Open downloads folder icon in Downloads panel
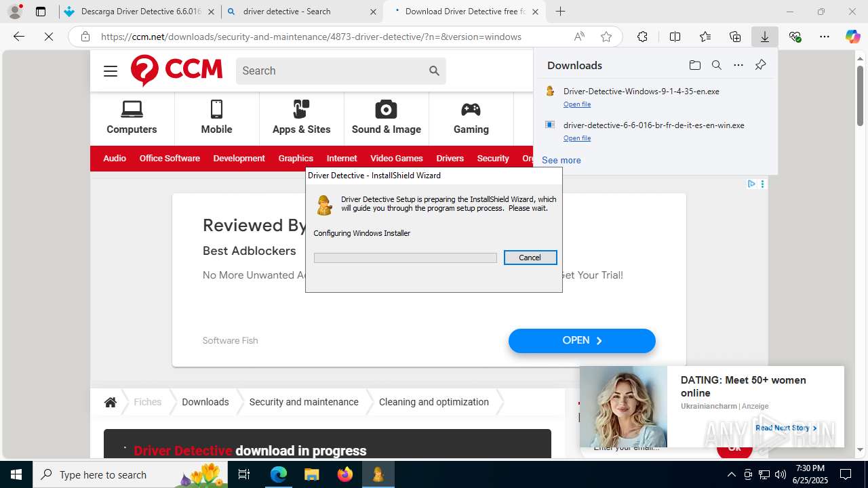The width and height of the screenshot is (868, 488). pyautogui.click(x=694, y=65)
